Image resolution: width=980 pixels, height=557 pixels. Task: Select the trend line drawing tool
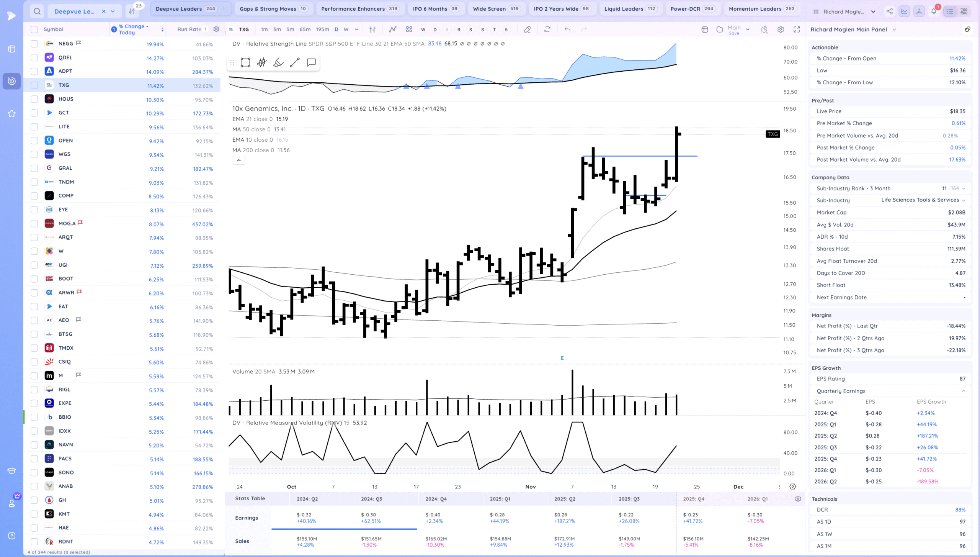[294, 62]
